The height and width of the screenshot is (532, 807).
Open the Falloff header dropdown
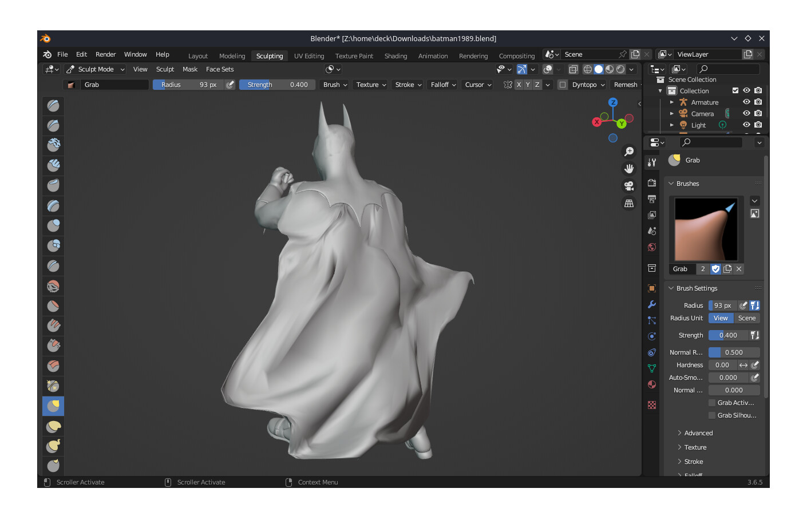coord(443,85)
